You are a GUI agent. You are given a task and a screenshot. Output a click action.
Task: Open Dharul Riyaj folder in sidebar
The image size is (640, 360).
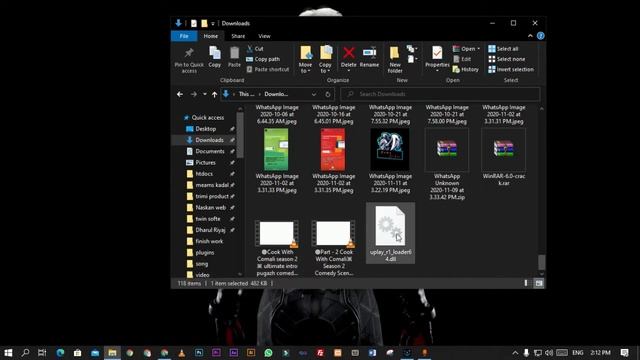pyautogui.click(x=210, y=230)
